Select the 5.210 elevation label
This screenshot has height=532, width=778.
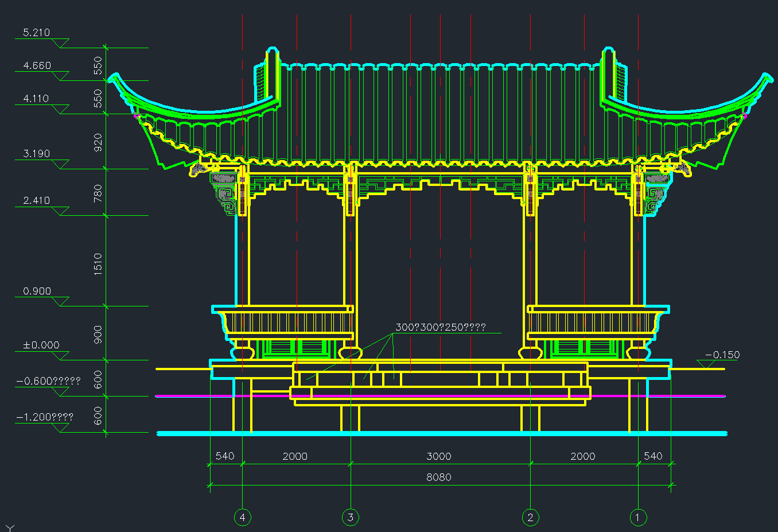click(37, 33)
